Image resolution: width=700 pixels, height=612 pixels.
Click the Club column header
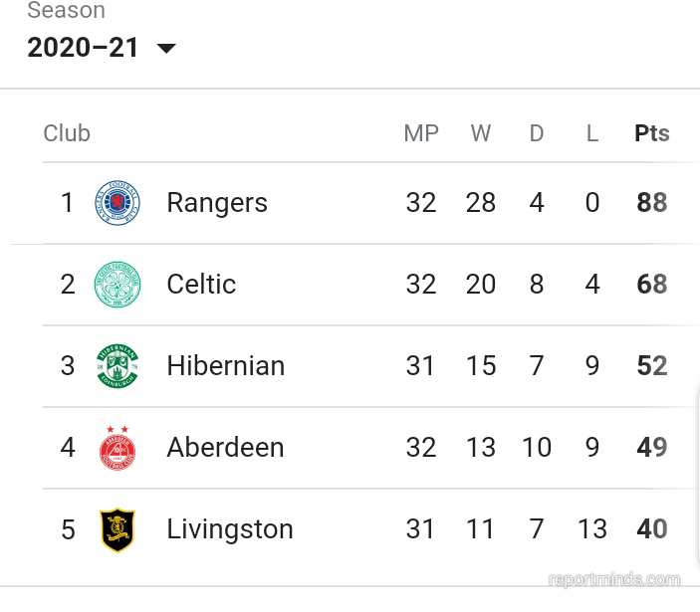(67, 133)
